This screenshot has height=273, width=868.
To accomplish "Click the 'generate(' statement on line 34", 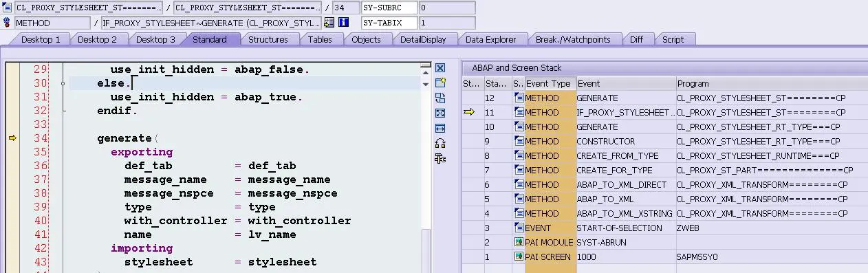I will (x=127, y=138).
